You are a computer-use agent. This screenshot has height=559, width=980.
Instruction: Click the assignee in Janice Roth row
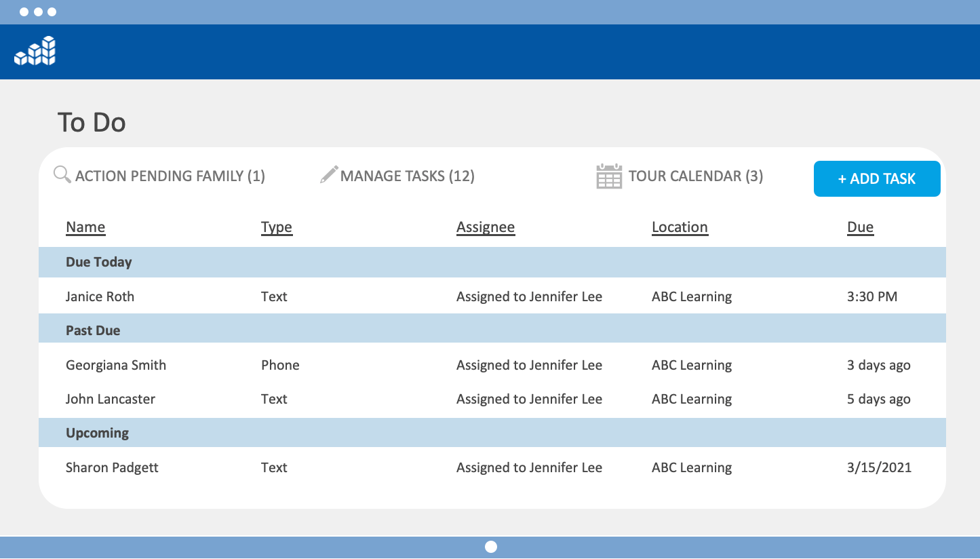pyautogui.click(x=529, y=296)
